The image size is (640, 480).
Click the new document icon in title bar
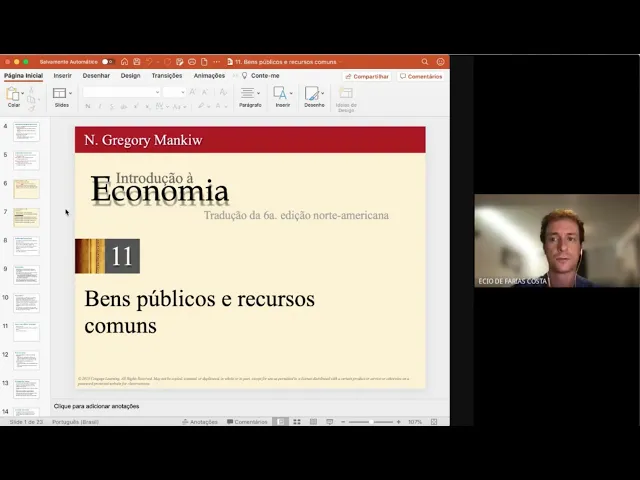(204, 62)
